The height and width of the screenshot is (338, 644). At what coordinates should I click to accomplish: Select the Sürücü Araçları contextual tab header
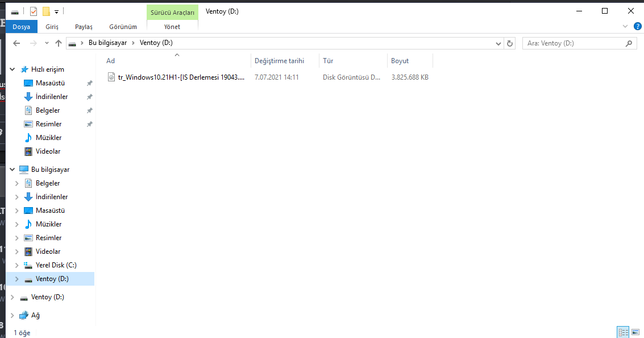[x=172, y=13]
